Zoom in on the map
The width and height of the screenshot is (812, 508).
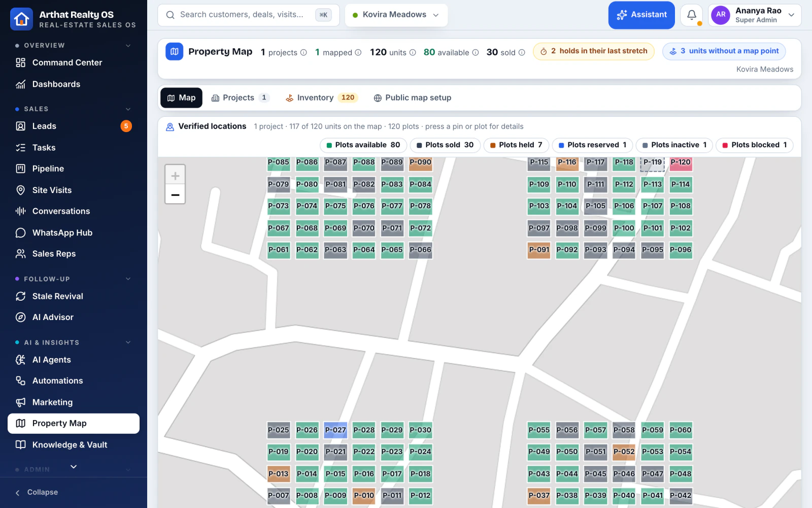coord(175,176)
